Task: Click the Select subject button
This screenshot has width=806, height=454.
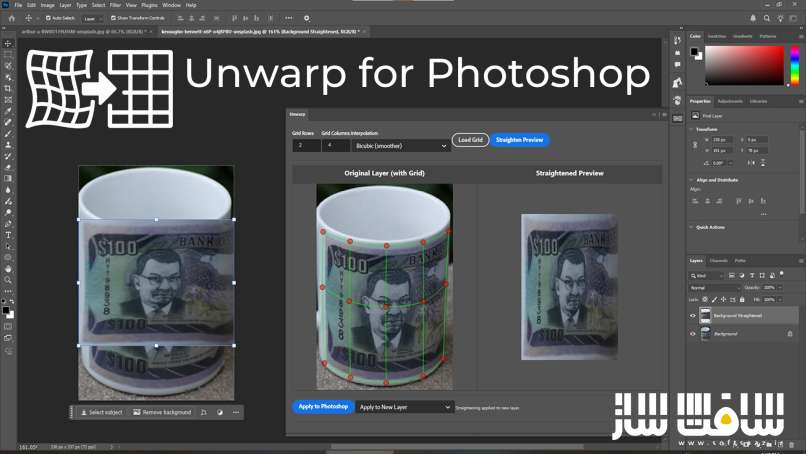Action: tap(102, 412)
